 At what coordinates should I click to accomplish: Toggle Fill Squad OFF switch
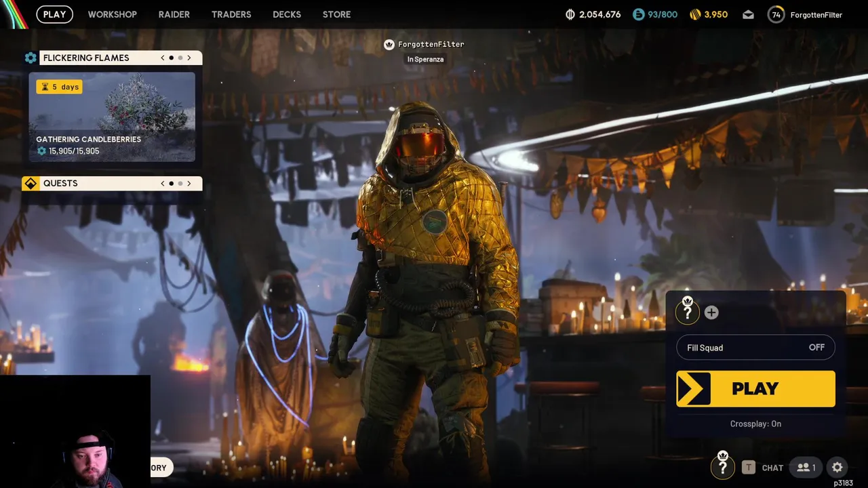(755, 348)
